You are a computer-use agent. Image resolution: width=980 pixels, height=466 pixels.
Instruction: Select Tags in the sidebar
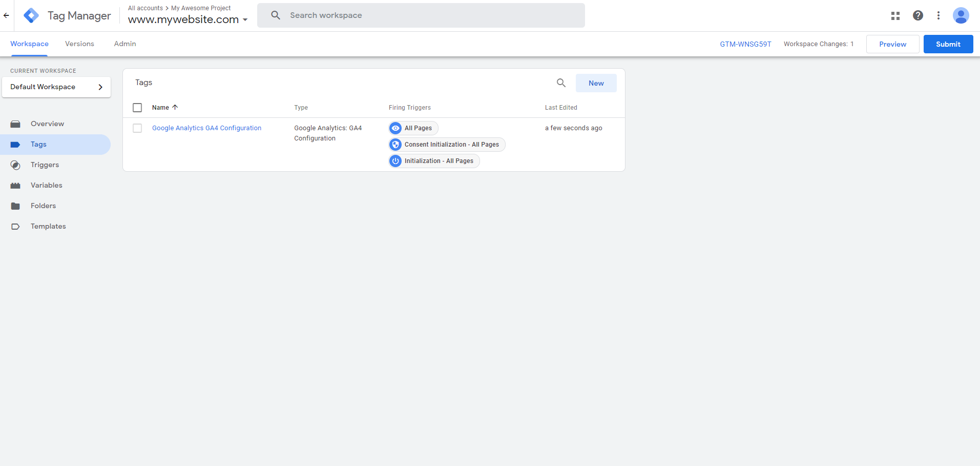55,145
